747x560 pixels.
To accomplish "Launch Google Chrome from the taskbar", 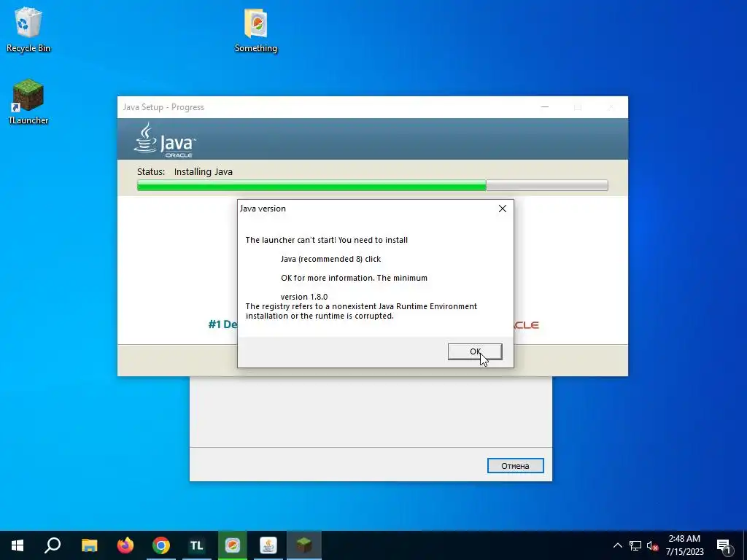I will [x=161, y=545].
